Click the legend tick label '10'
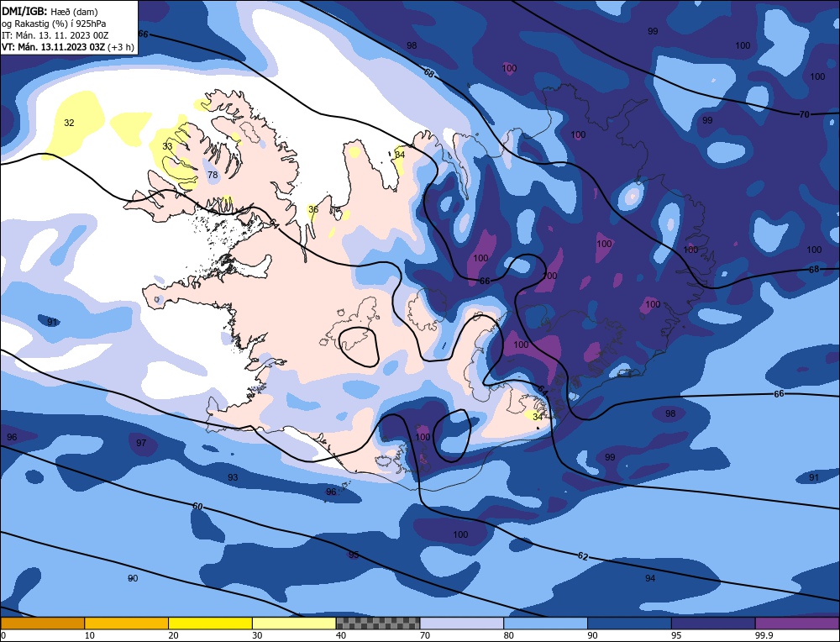The image size is (840, 642). [x=90, y=635]
